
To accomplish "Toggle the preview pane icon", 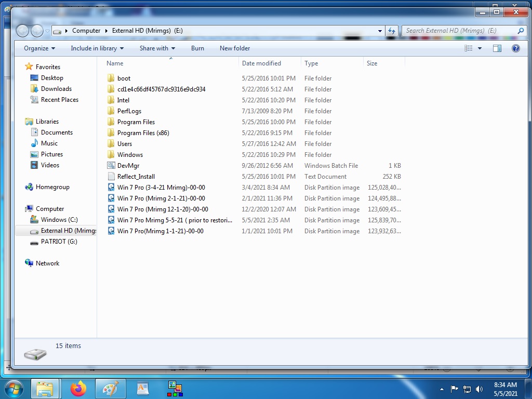I will point(497,48).
